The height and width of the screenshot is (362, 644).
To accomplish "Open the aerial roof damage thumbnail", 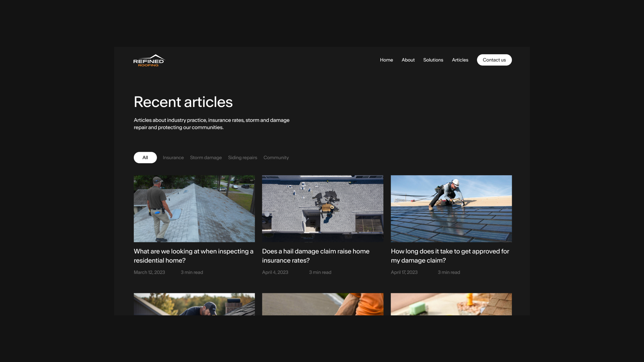I will 322,208.
